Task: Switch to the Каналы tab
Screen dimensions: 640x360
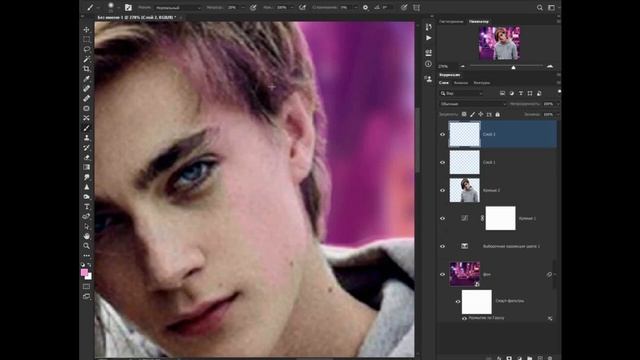Action: 461,83
